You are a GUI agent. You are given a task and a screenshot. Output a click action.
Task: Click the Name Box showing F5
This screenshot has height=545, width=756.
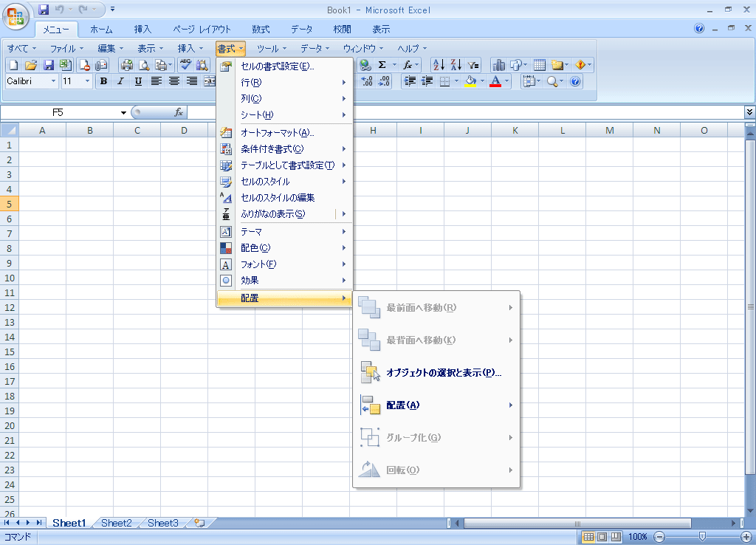(58, 112)
